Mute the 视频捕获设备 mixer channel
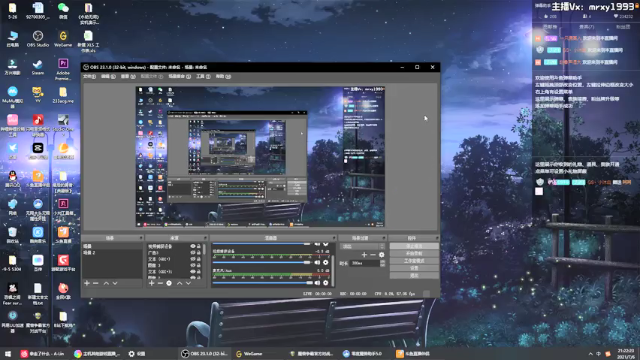Image resolution: width=640 pixels, height=360 pixels. pyautogui.click(x=317, y=262)
